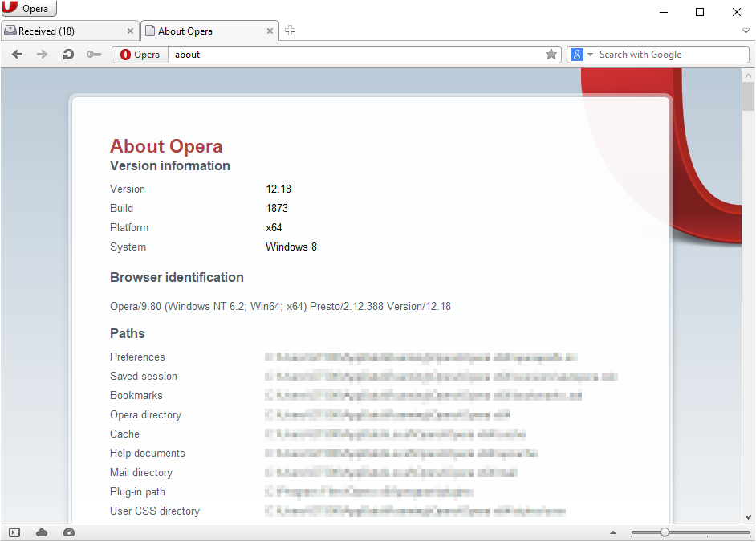Click the Bookmarks path label

click(136, 395)
